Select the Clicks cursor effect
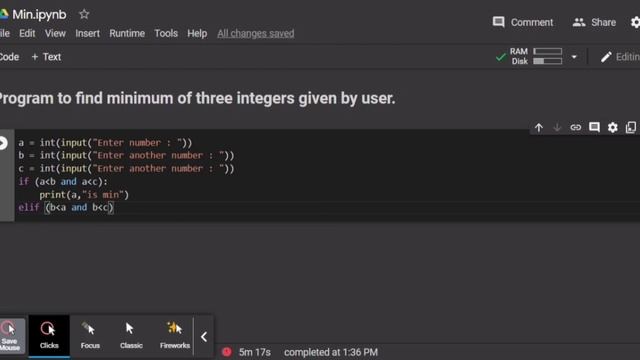 49,336
